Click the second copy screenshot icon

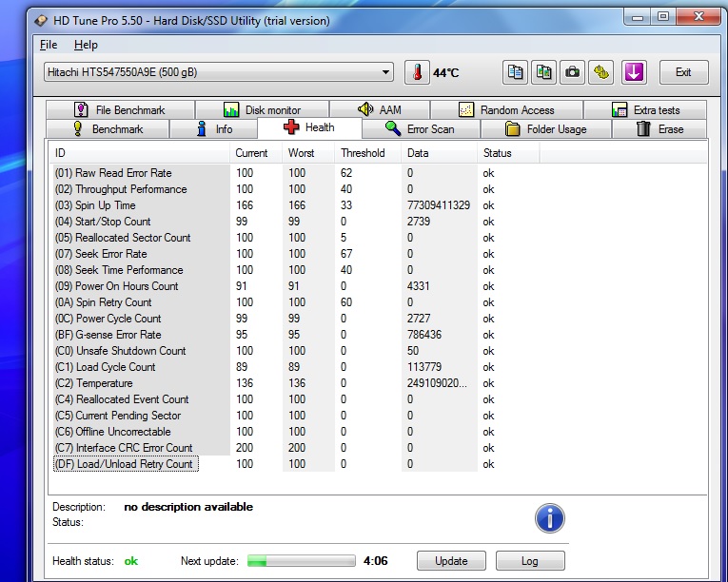(x=543, y=72)
